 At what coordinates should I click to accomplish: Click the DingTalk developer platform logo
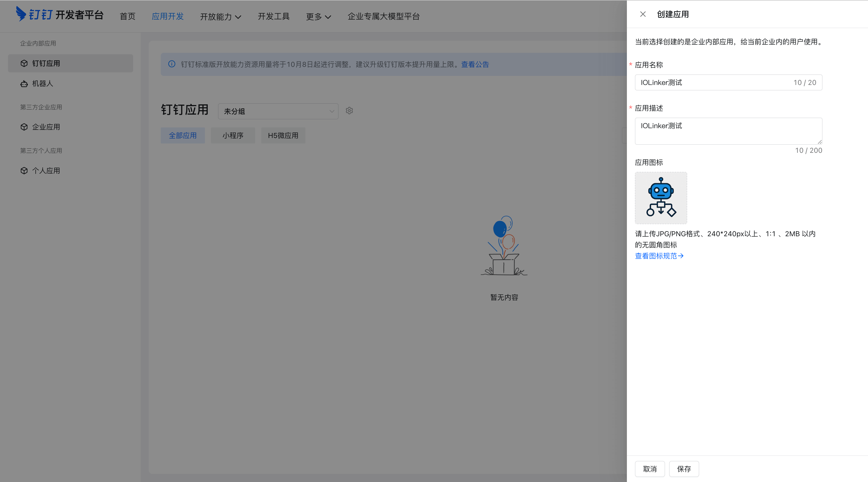(59, 15)
